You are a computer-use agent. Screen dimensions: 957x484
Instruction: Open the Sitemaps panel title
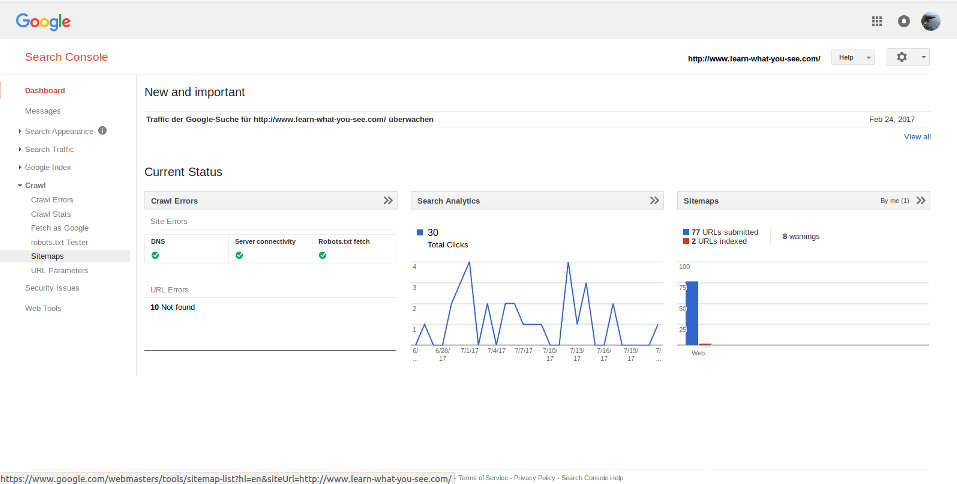point(701,201)
